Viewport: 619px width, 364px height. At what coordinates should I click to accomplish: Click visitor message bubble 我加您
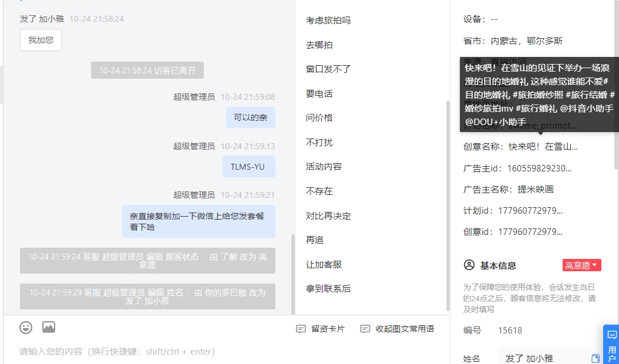click(41, 40)
